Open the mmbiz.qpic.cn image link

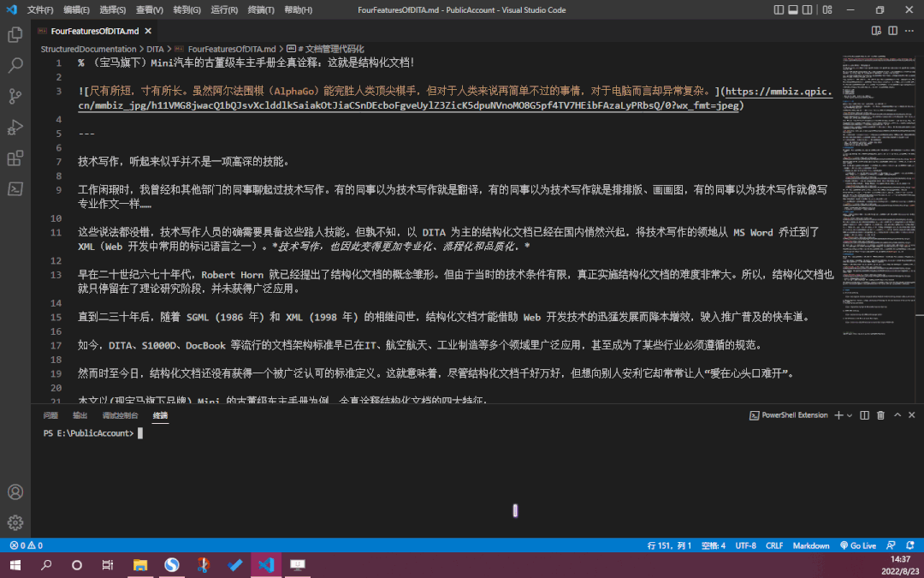coord(455,98)
